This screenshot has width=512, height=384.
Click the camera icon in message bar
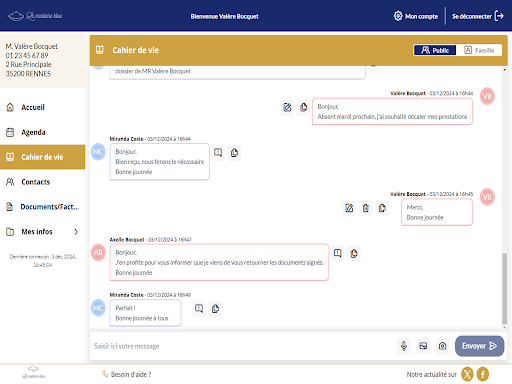coord(442,346)
